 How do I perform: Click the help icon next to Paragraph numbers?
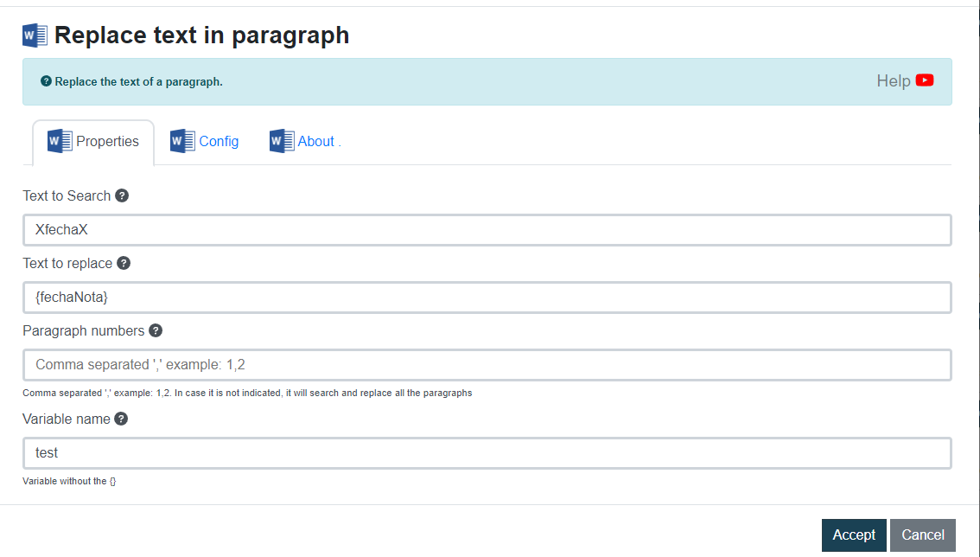click(156, 330)
